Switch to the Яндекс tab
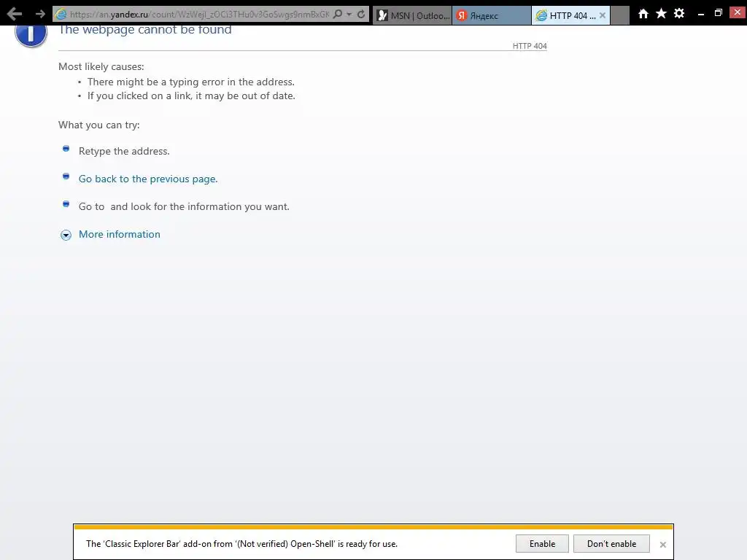Screen dimensions: 747x560 click(492, 15)
